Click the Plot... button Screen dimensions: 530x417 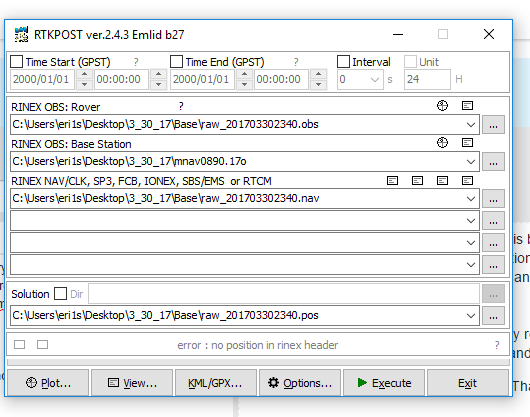(x=48, y=383)
